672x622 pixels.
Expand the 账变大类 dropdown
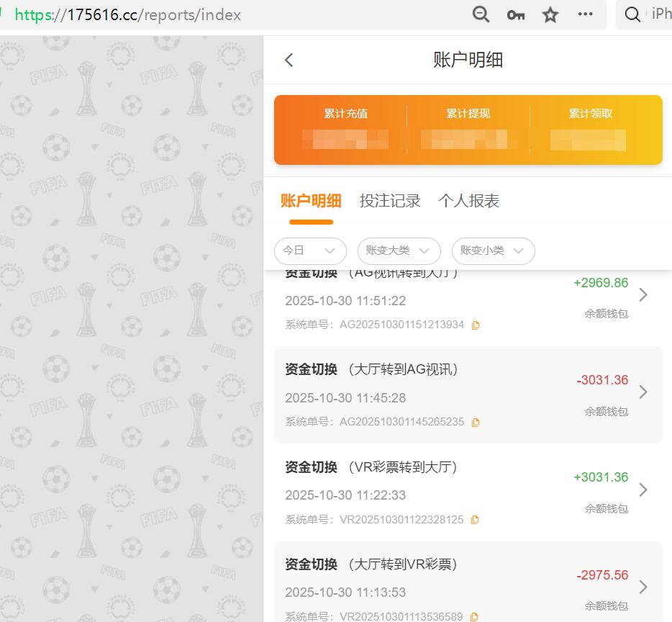399,251
